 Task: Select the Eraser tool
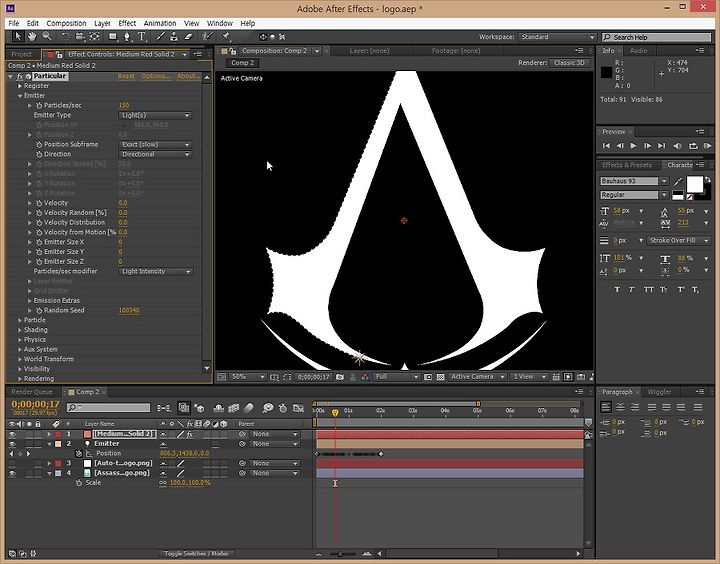point(189,36)
